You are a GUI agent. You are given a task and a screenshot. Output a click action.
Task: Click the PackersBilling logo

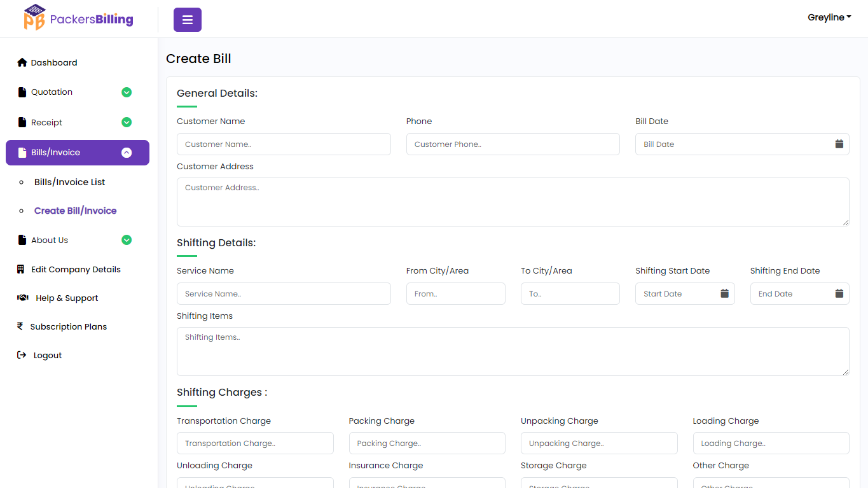tap(79, 18)
